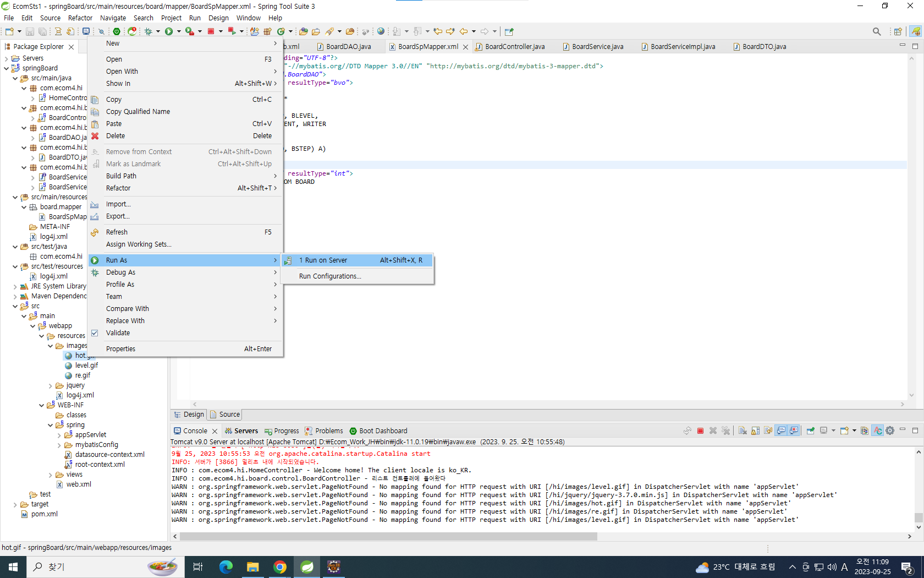Open File Explorer from the taskbar
This screenshot has height=578, width=924.
pos(253,567)
